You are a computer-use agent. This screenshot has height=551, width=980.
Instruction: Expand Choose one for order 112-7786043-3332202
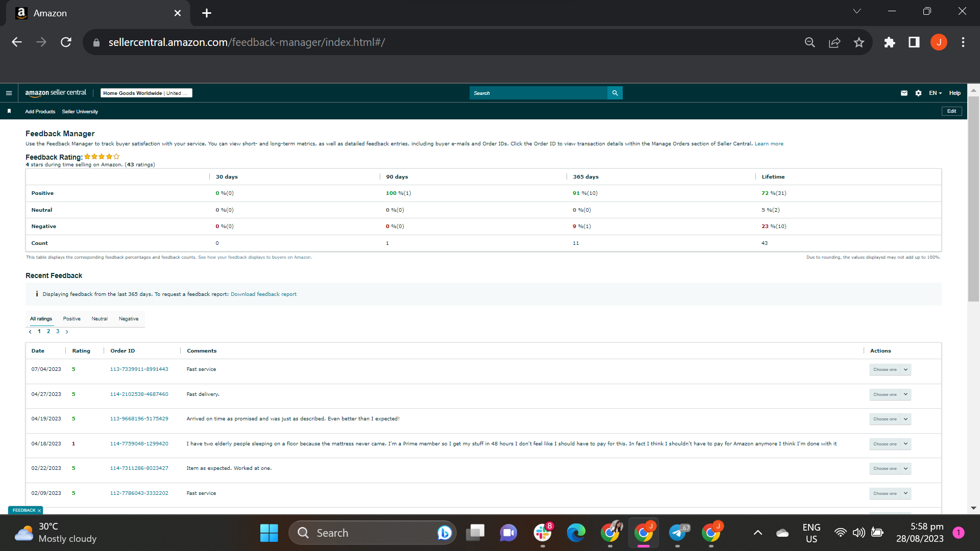coord(890,493)
